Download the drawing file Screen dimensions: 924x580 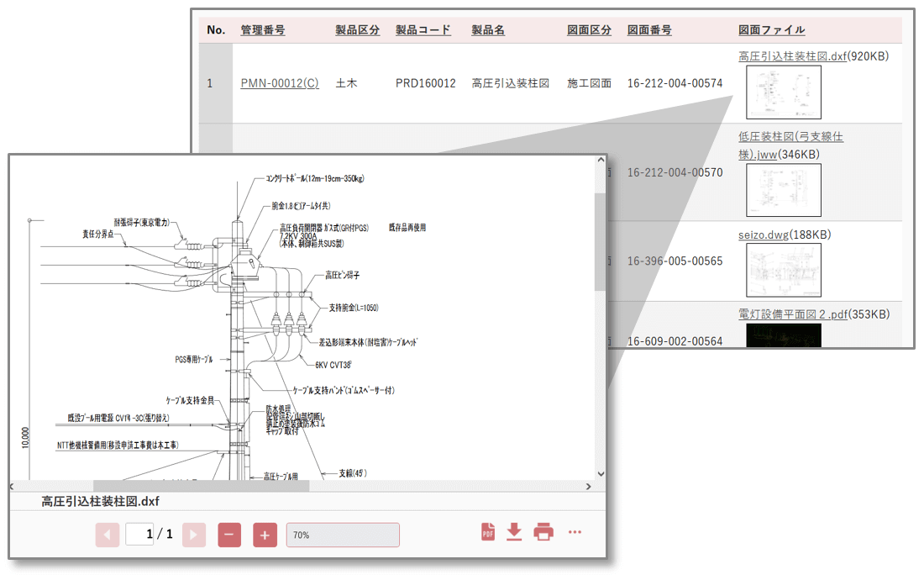[514, 531]
